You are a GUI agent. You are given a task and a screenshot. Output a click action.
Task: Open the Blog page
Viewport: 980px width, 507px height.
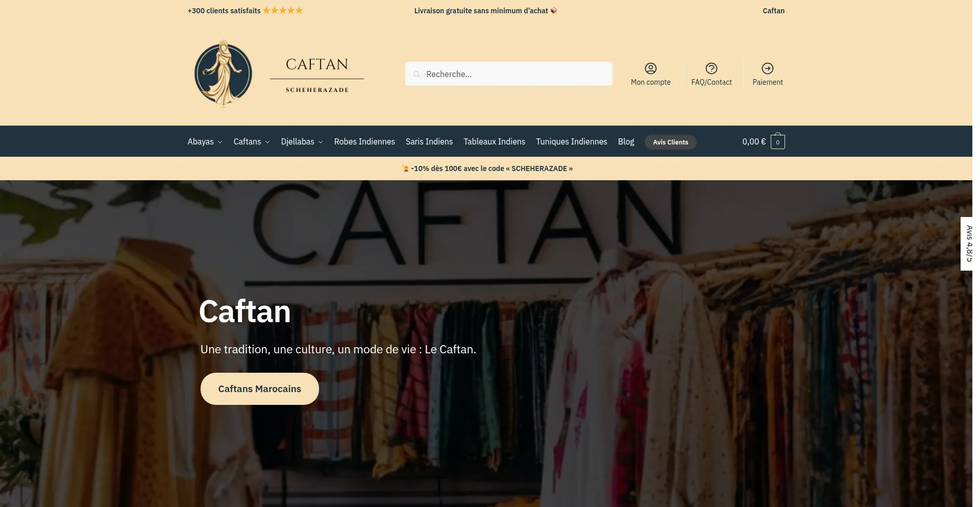point(626,141)
